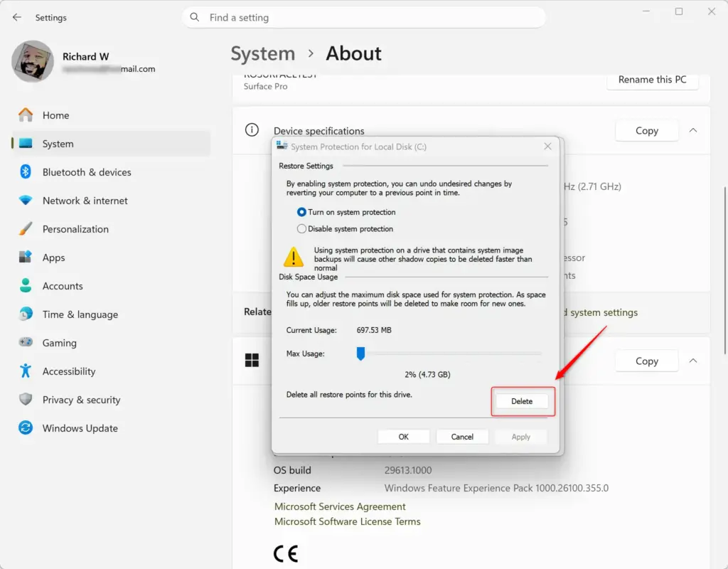This screenshot has width=728, height=569.
Task: Click the search magnifier icon
Action: [x=195, y=17]
